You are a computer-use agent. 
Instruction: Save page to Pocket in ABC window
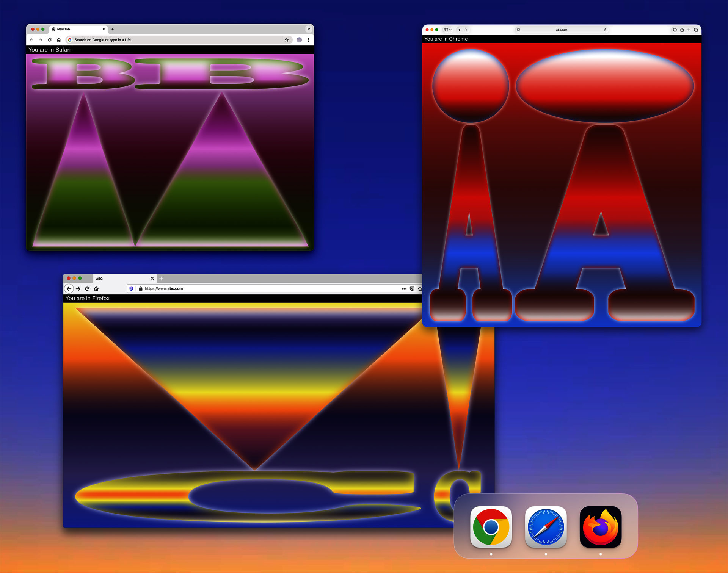(412, 289)
